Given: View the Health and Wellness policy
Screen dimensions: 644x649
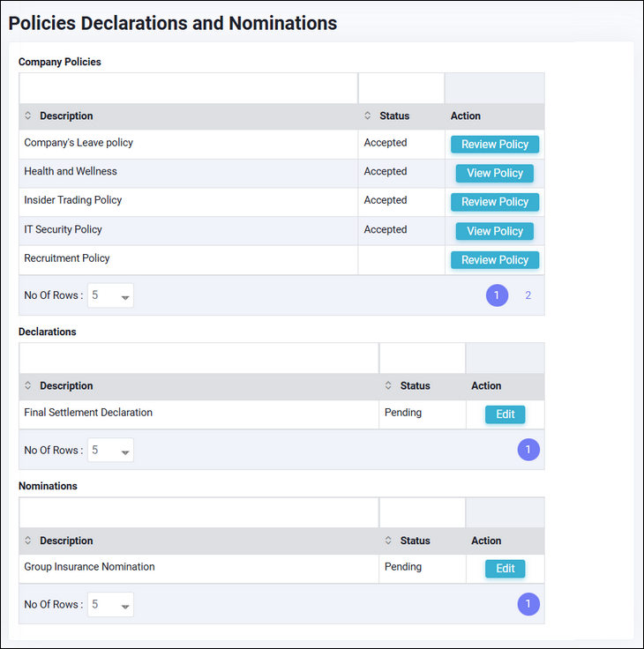Looking at the screenshot, I should 494,174.
